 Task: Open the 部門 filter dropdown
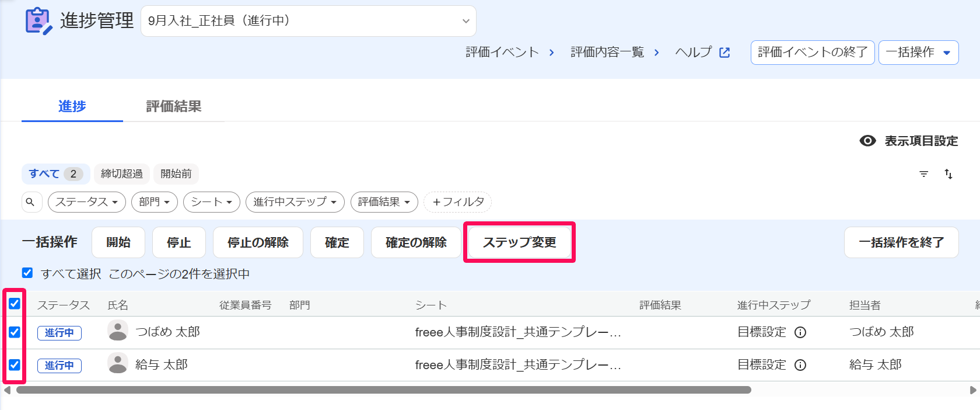(155, 202)
